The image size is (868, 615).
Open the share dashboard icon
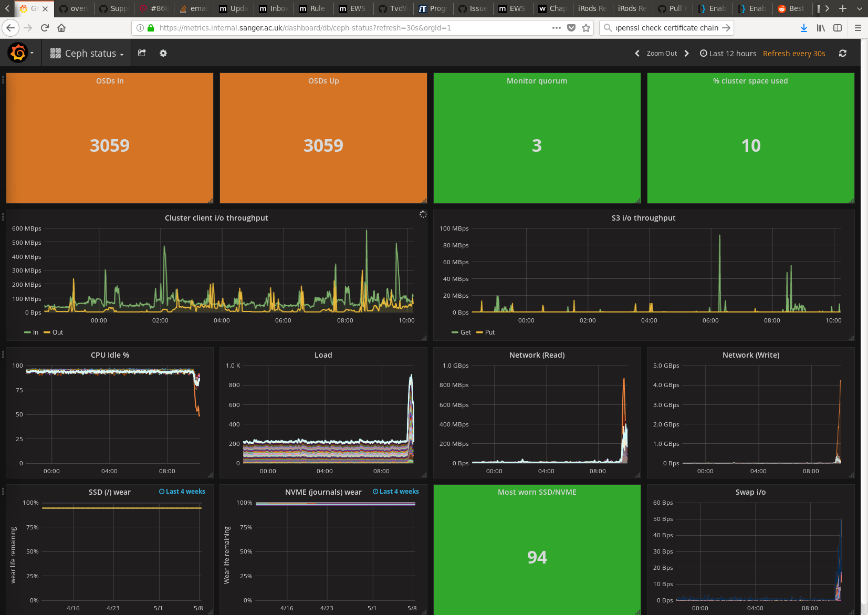pyautogui.click(x=142, y=53)
